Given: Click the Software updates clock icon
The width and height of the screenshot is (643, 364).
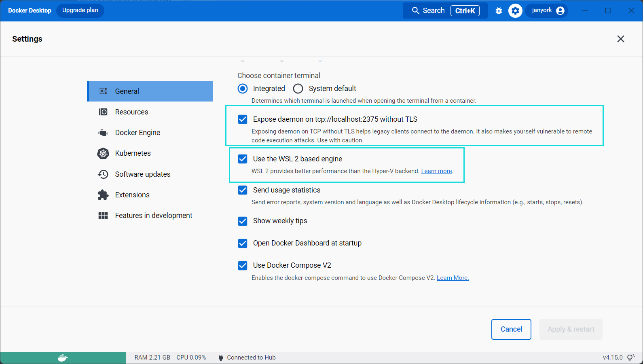Looking at the screenshot, I should coord(103,174).
